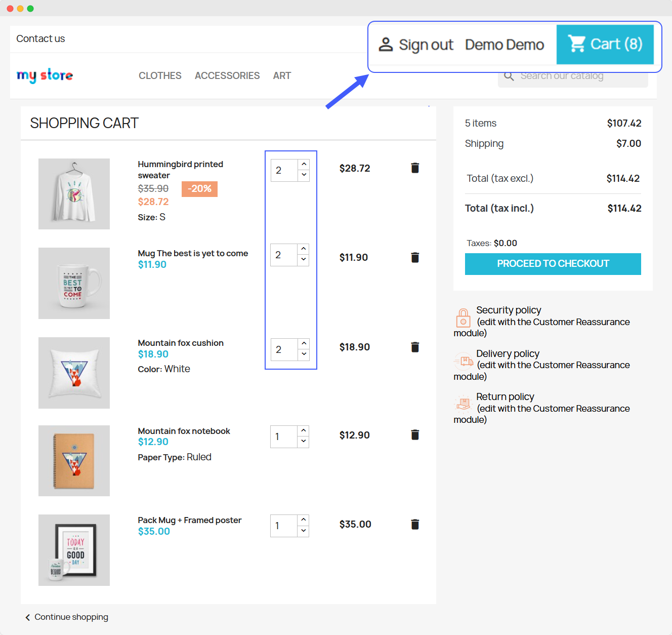The image size is (672, 635).
Task: Click the user account icon near Sign out
Action: [386, 45]
